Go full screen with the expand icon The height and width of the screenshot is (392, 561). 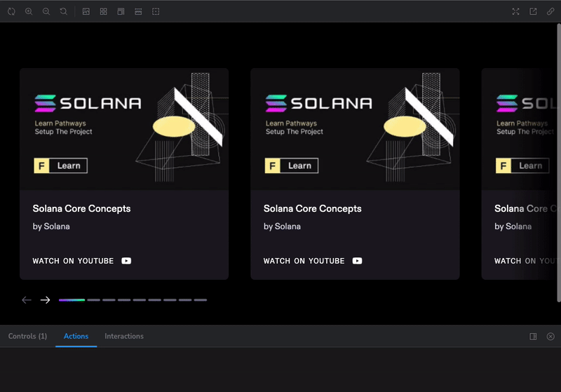pyautogui.click(x=515, y=11)
